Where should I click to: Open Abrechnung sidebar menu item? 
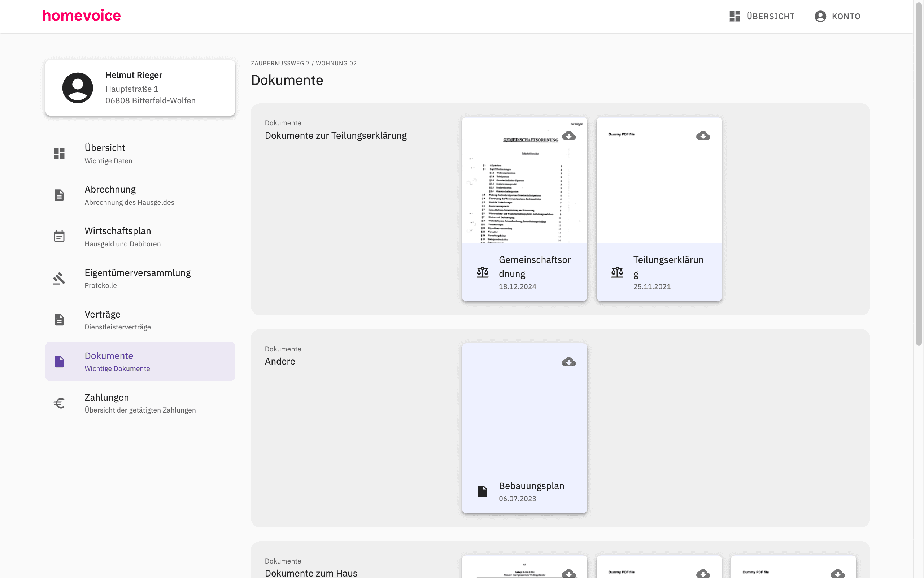pyautogui.click(x=140, y=195)
